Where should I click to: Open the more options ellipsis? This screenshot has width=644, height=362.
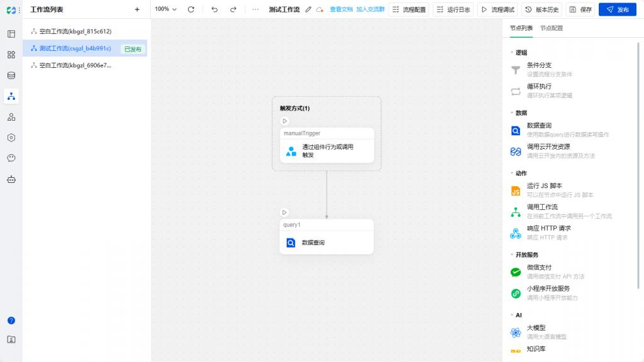pyautogui.click(x=255, y=9)
